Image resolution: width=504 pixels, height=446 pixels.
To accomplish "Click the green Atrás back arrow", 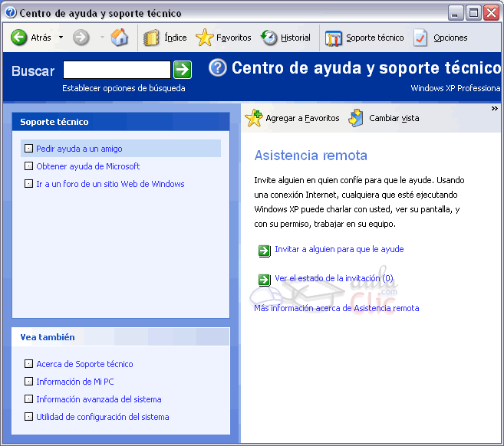I will 19,38.
